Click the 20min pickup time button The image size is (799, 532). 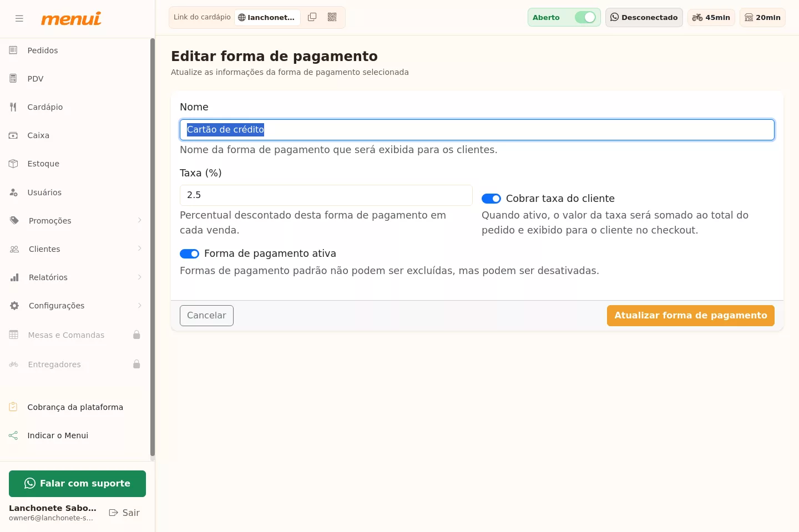tap(762, 17)
